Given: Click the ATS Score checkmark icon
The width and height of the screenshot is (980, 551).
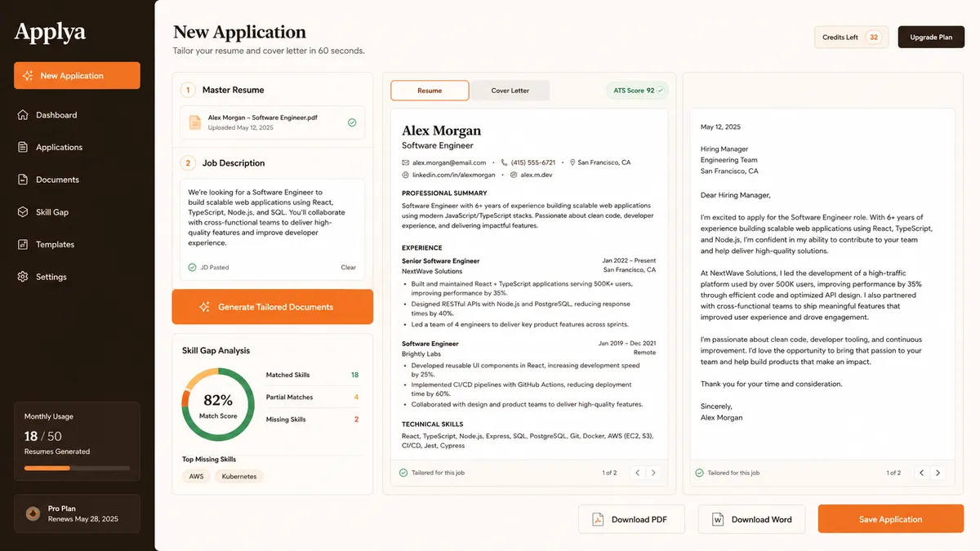Looking at the screenshot, I should pos(661,91).
